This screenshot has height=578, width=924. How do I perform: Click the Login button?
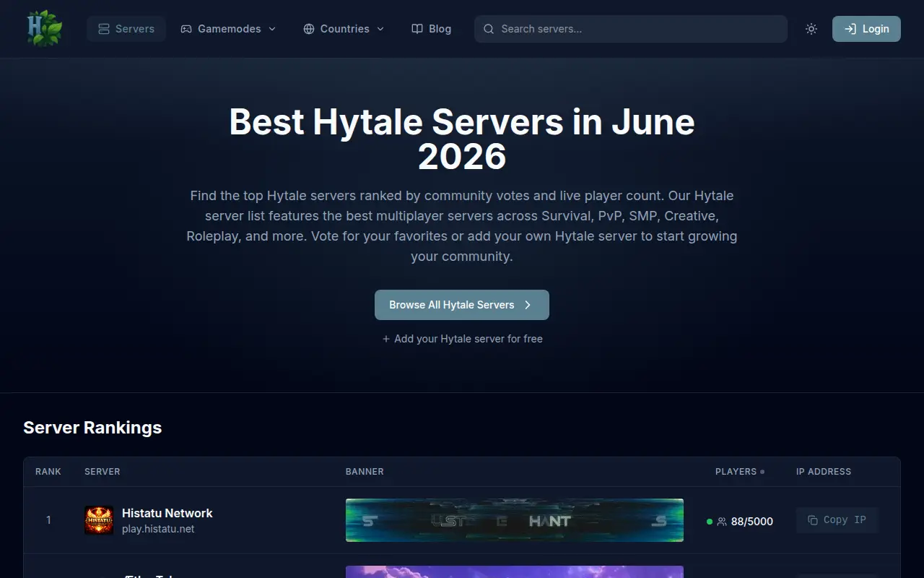(x=866, y=29)
